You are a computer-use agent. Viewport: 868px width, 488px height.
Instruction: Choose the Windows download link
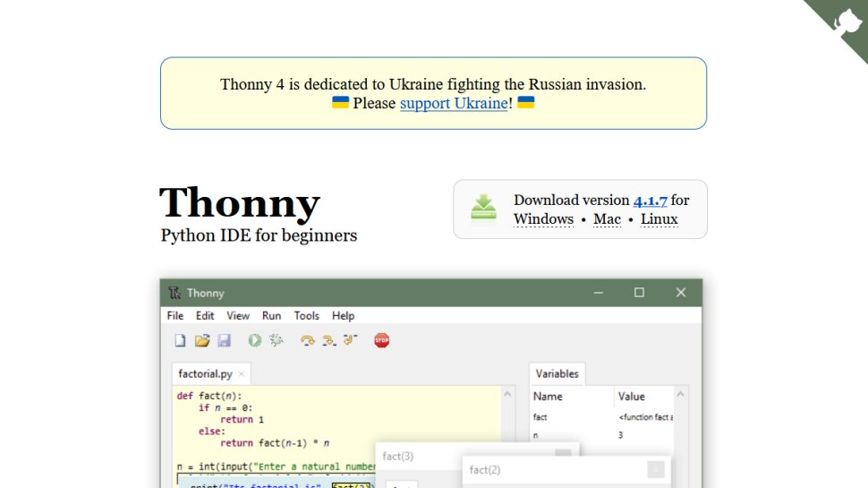[543, 219]
